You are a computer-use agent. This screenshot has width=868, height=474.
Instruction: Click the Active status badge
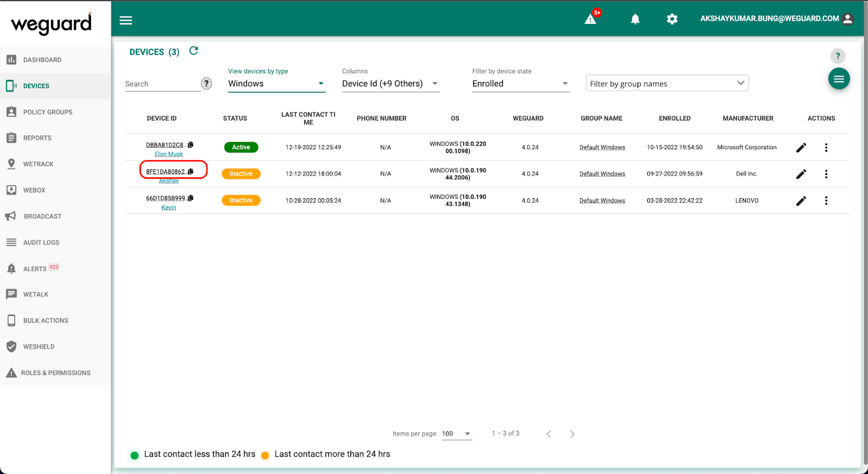click(x=241, y=147)
